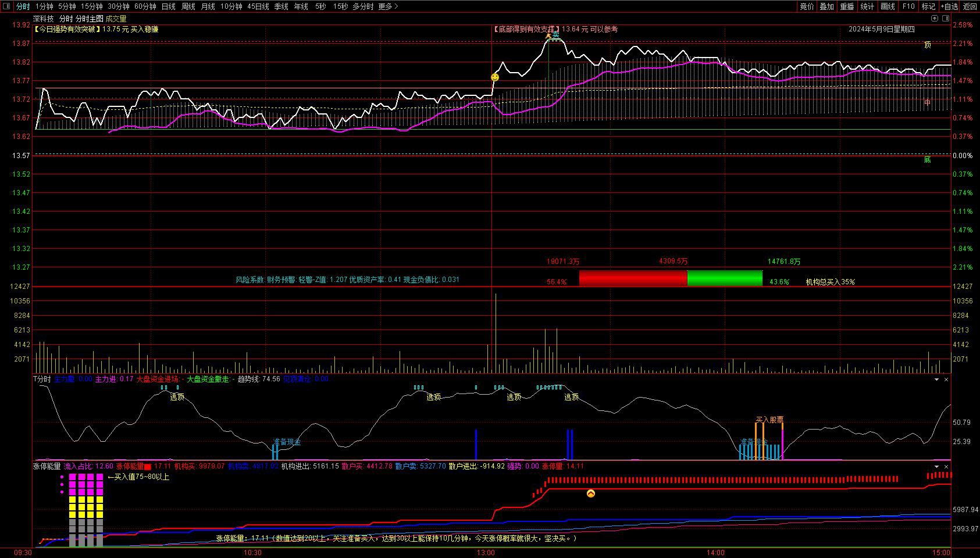The image size is (980, 558).
Task: Click the 14:00 time axis label
Action: pyautogui.click(x=715, y=553)
